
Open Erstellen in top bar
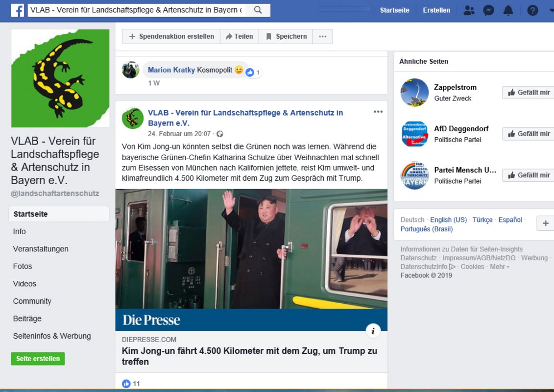tap(436, 10)
